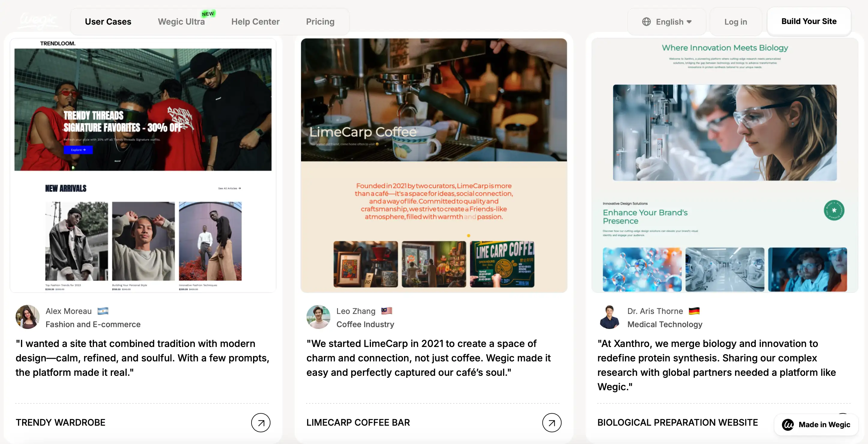Click the Alex Moreau name text

(68, 311)
